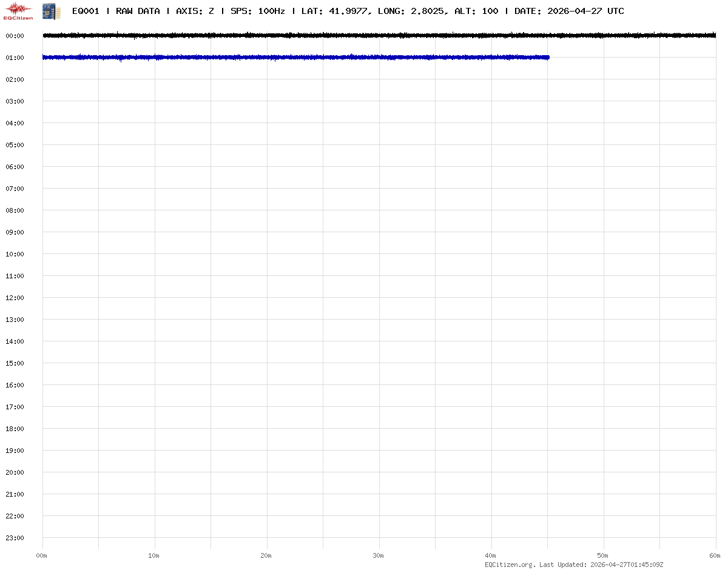The width and height of the screenshot is (728, 570).
Task: Click the 60m minute axis label
Action: [x=715, y=555]
